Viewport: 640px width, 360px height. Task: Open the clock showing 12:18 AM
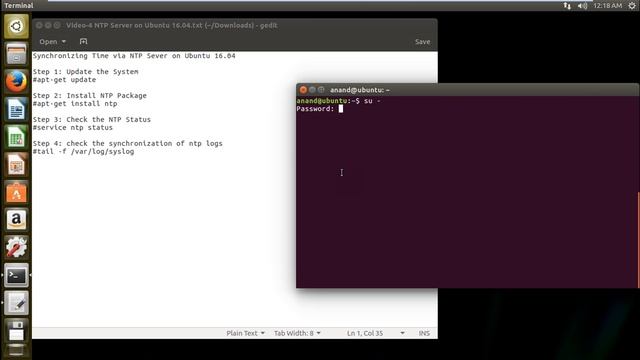coord(607,6)
